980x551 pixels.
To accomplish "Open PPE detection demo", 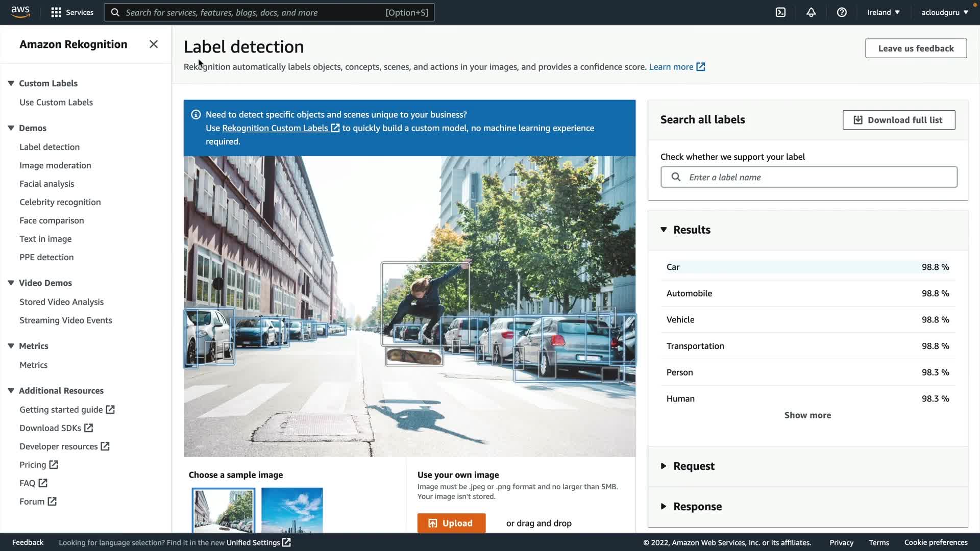I will [x=46, y=257].
